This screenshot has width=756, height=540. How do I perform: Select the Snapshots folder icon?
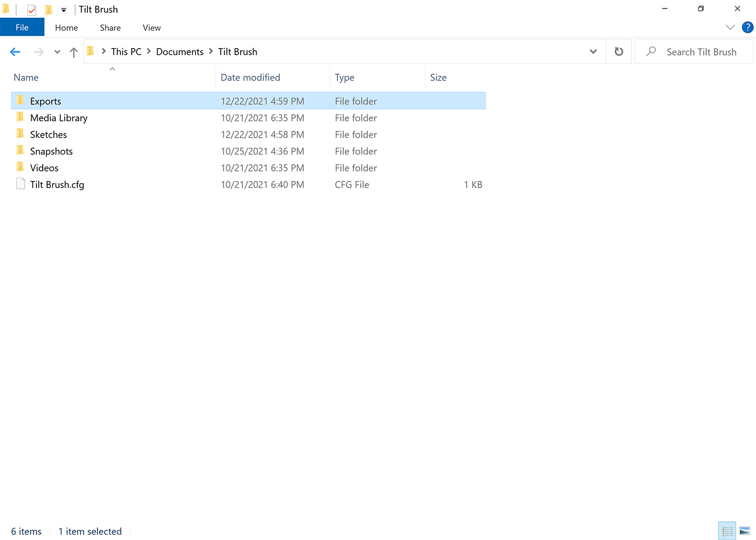click(x=21, y=151)
